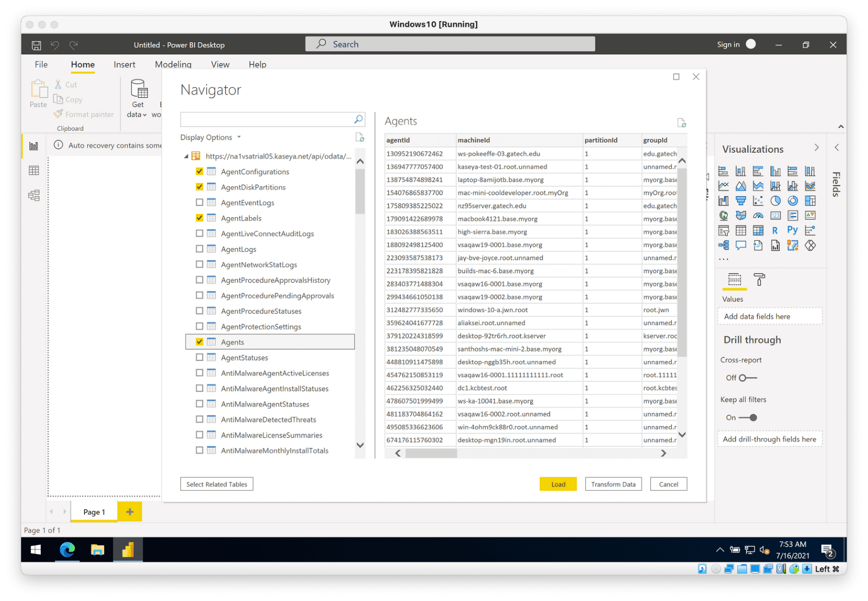
Task: Pick the scatter chart visualization
Action: [758, 201]
